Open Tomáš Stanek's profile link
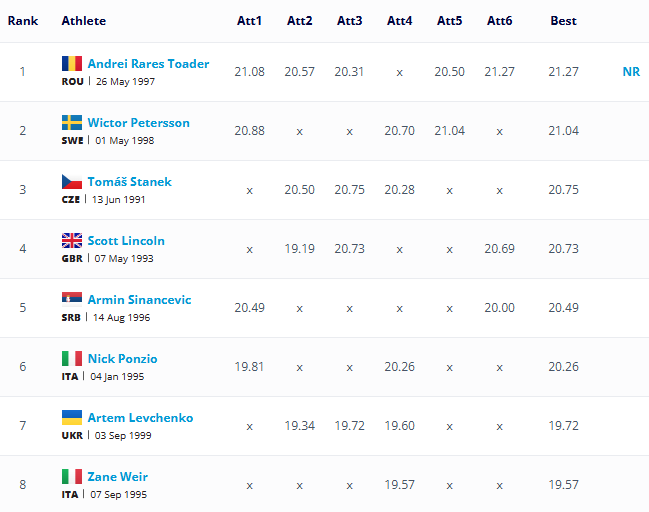This screenshot has width=649, height=512. coord(129,182)
